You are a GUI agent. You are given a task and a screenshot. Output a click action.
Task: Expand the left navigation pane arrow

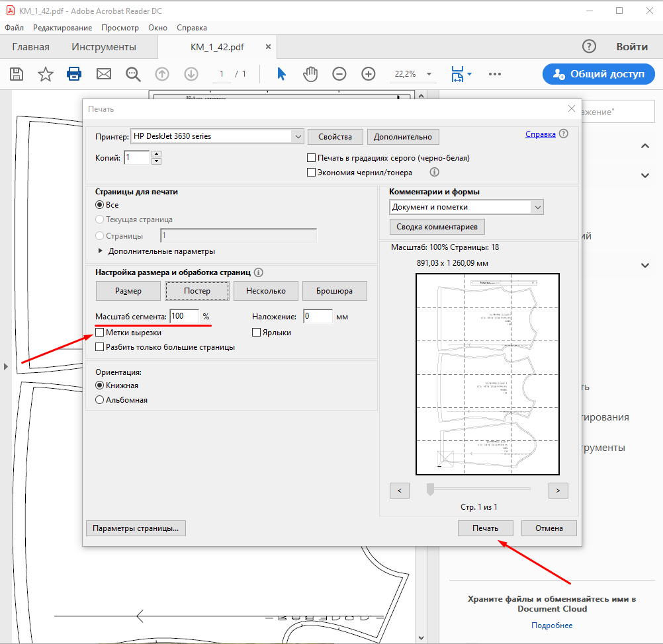pyautogui.click(x=5, y=366)
